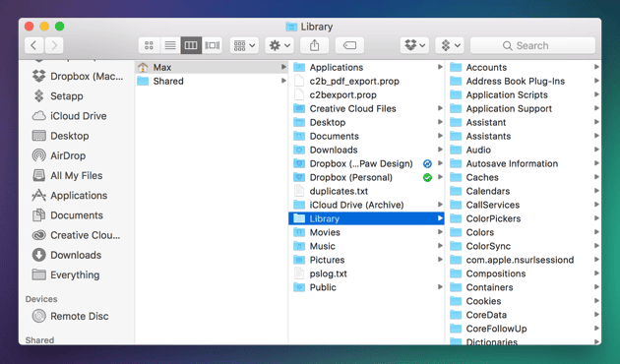The width and height of the screenshot is (620, 364).
Task: Click the Edit Tags button
Action: 349,45
